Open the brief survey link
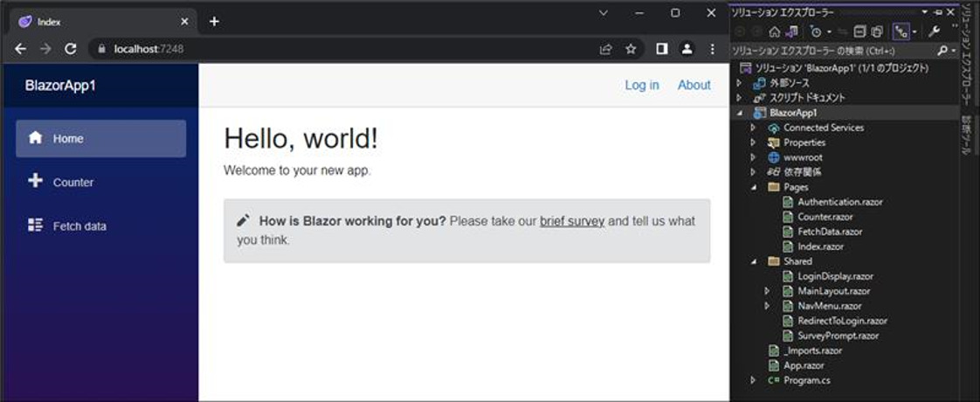The image size is (980, 402). coord(572,221)
